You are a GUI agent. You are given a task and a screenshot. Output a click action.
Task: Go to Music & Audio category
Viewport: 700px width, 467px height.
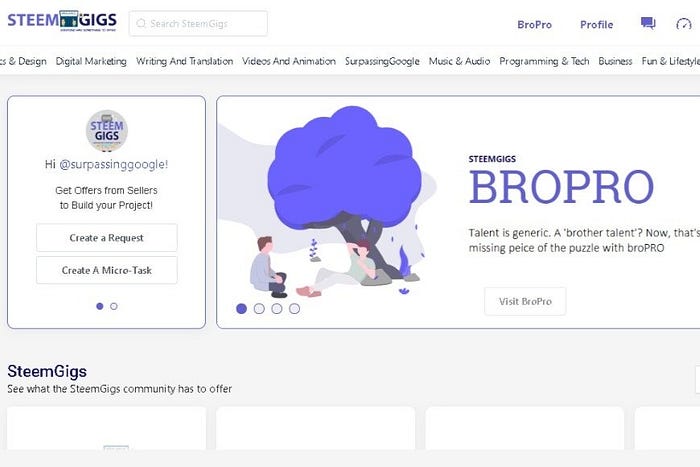(x=459, y=61)
